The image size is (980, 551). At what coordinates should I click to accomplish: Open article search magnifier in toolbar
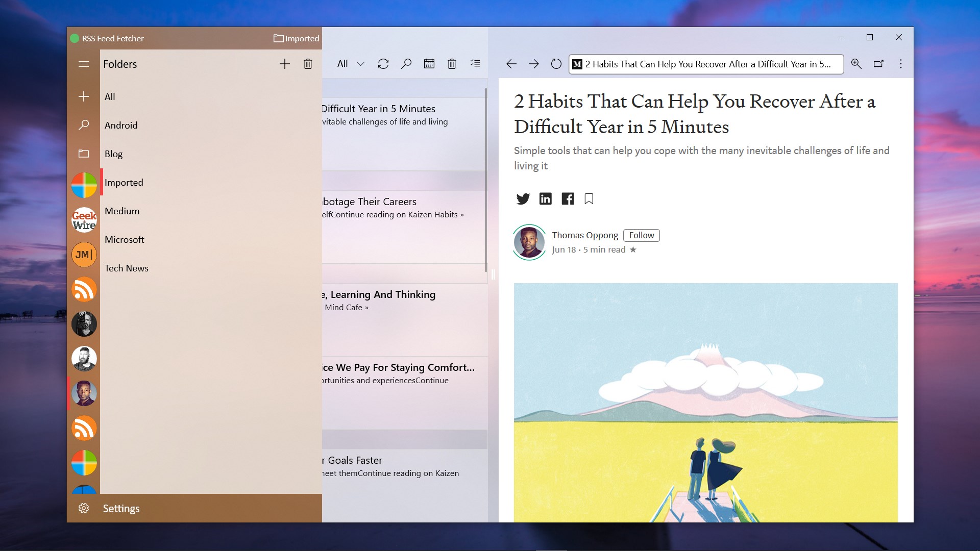(x=406, y=64)
